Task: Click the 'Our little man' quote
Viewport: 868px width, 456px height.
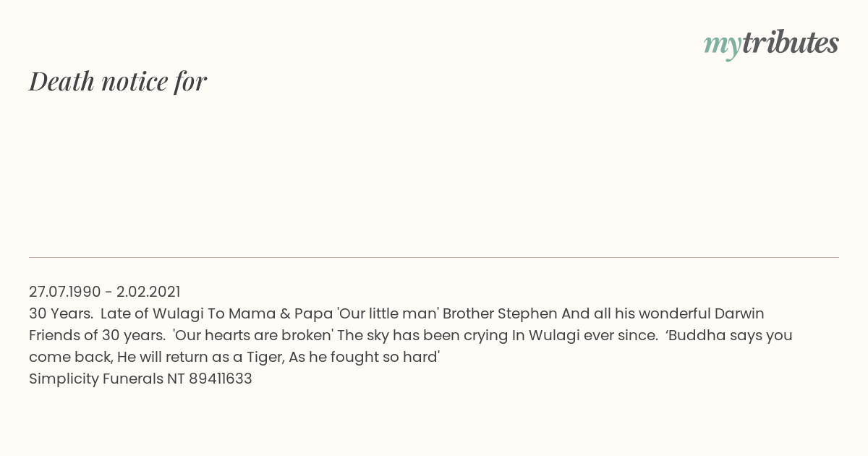Action: coord(388,313)
